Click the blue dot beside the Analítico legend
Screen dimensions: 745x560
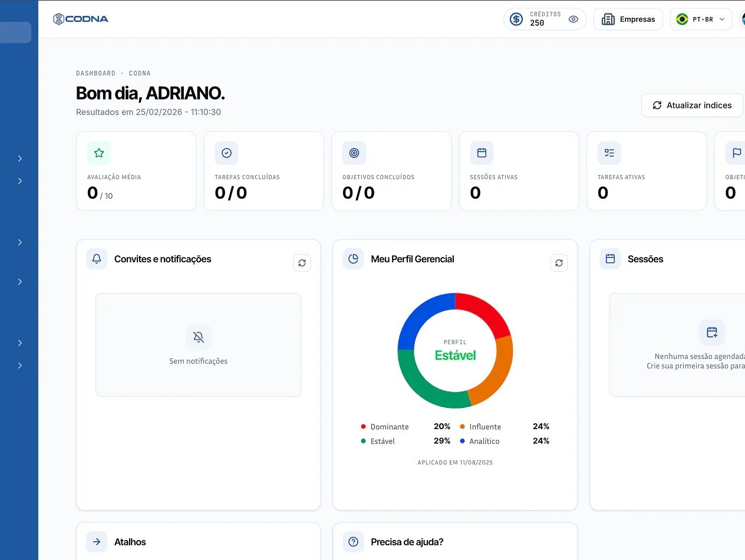pyautogui.click(x=463, y=442)
